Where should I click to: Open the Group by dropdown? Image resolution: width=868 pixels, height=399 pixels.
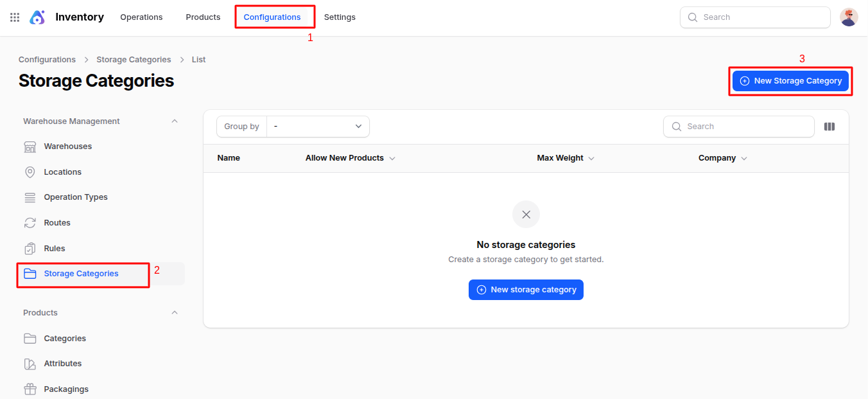point(318,126)
